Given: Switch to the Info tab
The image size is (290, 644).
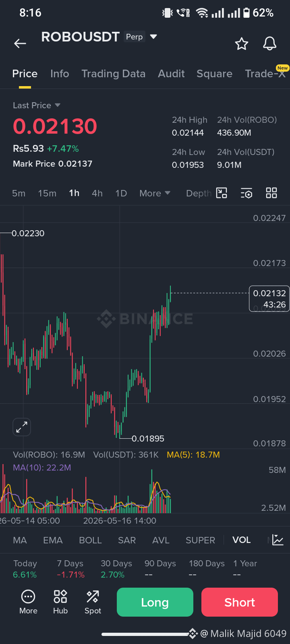Looking at the screenshot, I should click(x=60, y=74).
